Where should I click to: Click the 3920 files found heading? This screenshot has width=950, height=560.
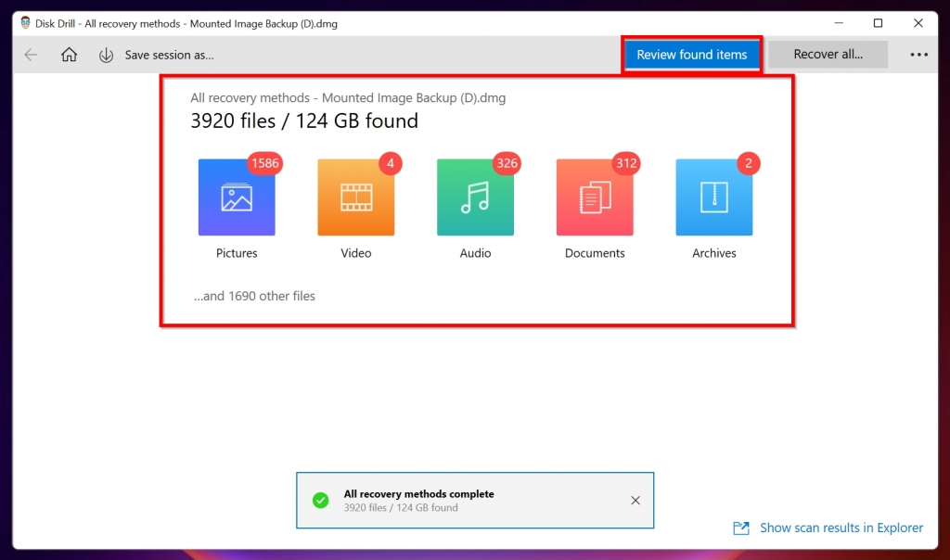[x=304, y=121]
